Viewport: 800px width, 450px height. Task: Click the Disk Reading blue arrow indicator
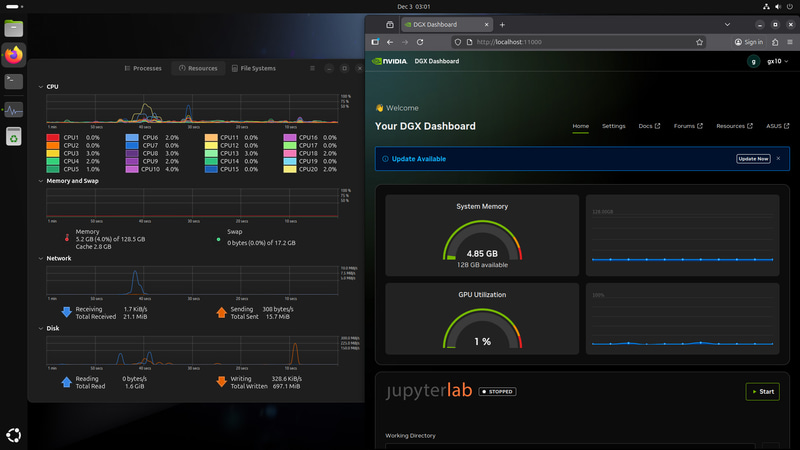click(66, 382)
